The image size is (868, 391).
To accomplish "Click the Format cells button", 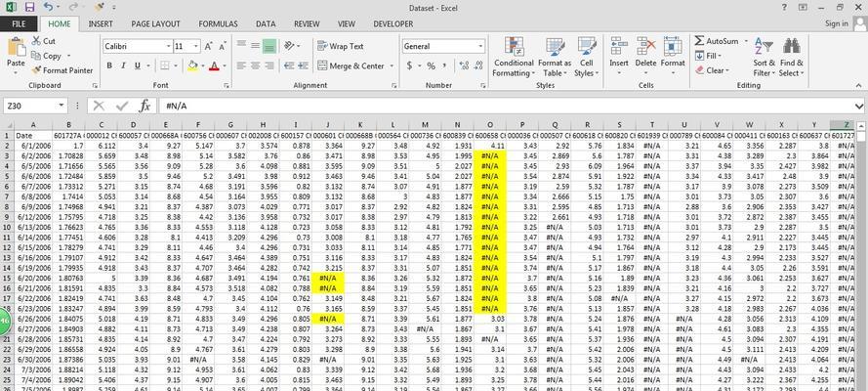I will tap(673, 58).
